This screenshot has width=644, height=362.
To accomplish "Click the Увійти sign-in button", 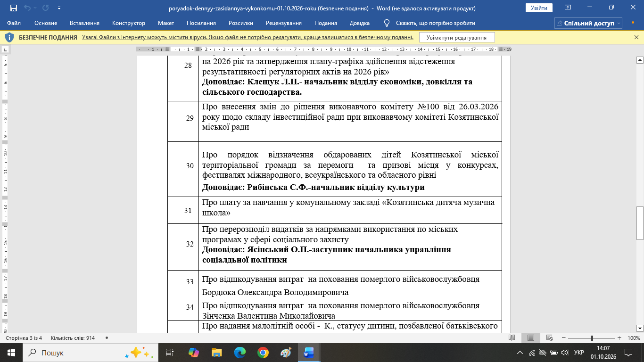I will (x=539, y=8).
